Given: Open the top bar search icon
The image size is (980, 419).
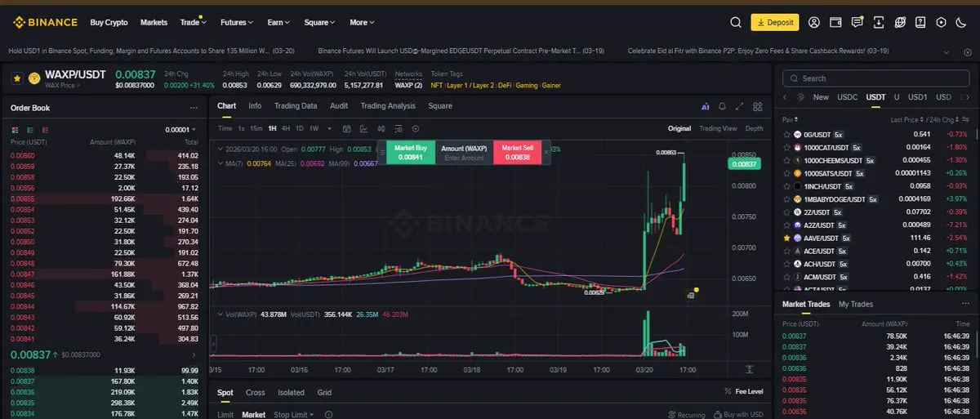Looking at the screenshot, I should 735,22.
